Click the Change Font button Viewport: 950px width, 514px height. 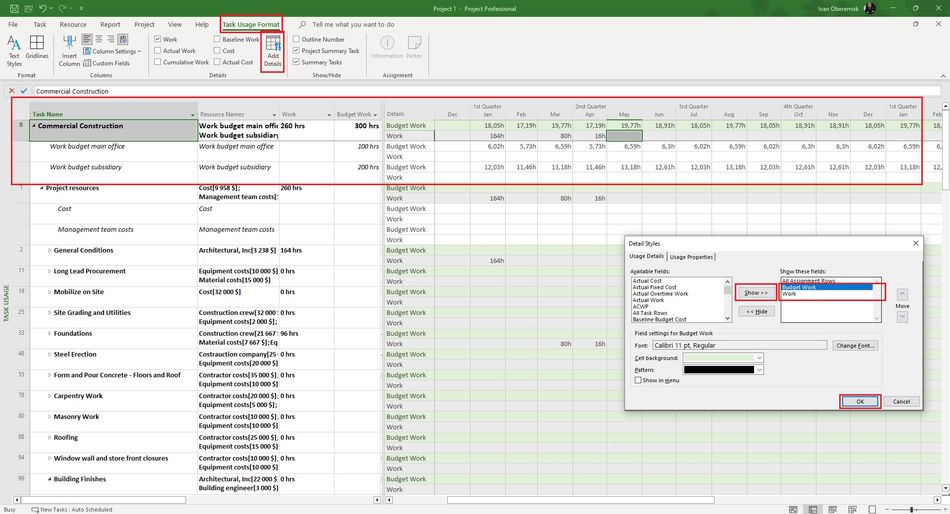tap(855, 345)
